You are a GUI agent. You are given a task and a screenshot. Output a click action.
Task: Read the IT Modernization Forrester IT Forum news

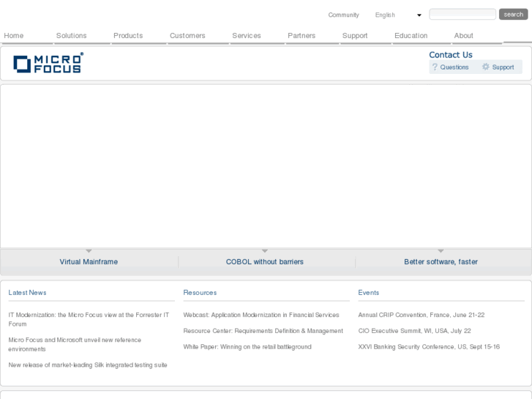pos(89,319)
